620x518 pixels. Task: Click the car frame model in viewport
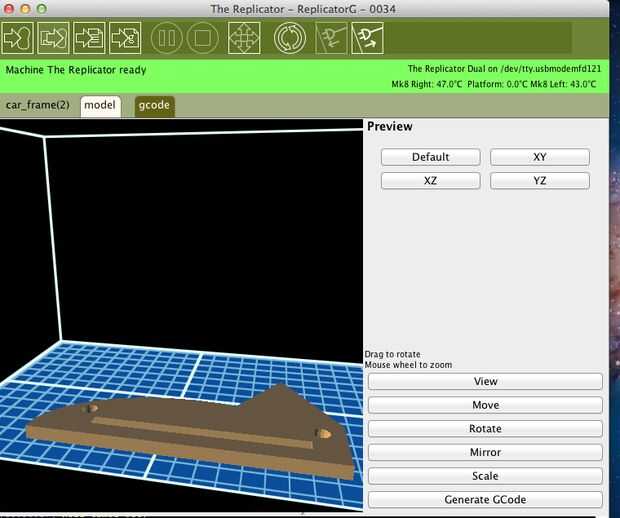point(190,431)
